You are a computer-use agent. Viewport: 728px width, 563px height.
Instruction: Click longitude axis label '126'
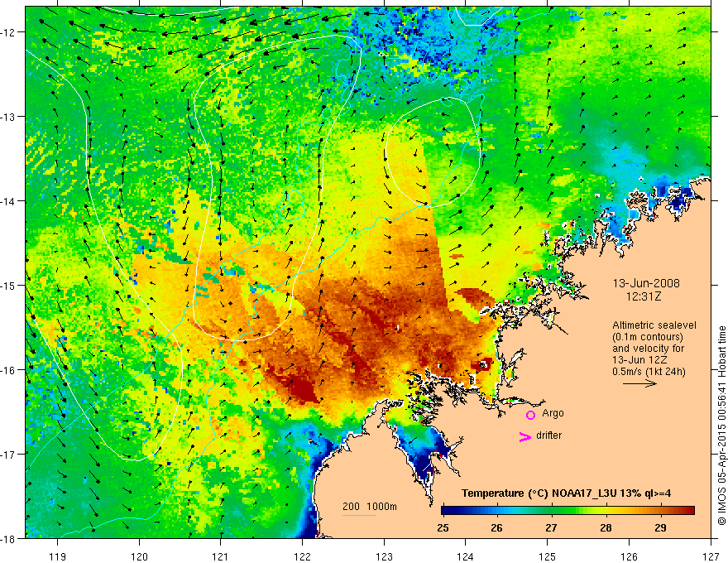(629, 556)
